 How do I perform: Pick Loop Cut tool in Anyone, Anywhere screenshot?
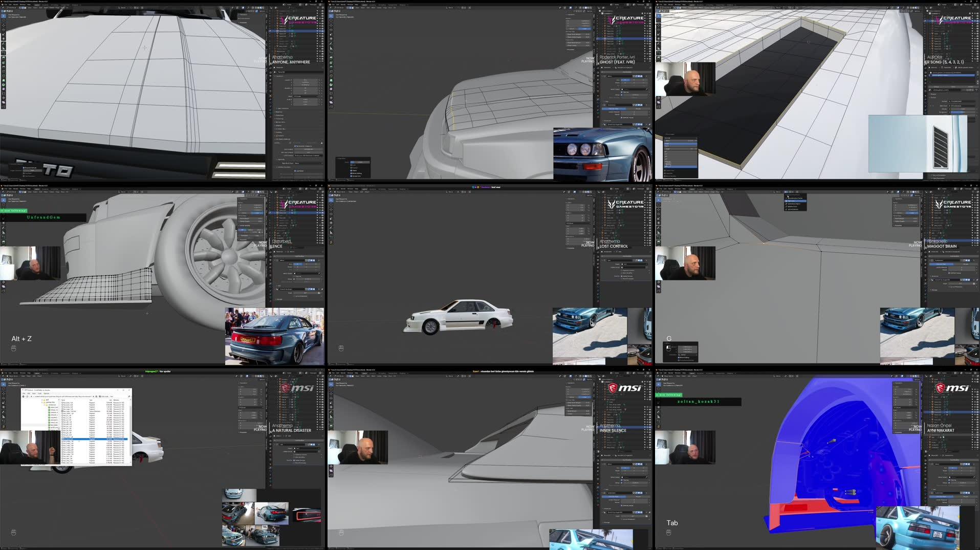click(x=4, y=72)
